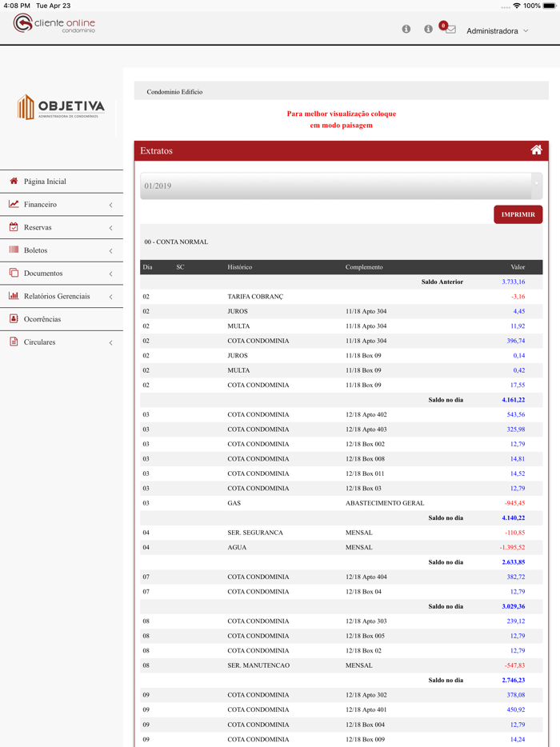
Task: Click the home icon in Extratos header
Action: [536, 150]
